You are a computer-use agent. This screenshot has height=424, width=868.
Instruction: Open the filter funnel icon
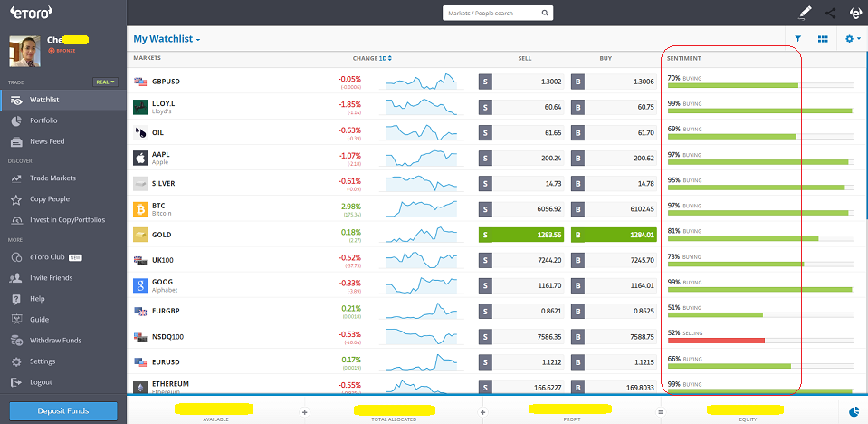click(x=798, y=39)
